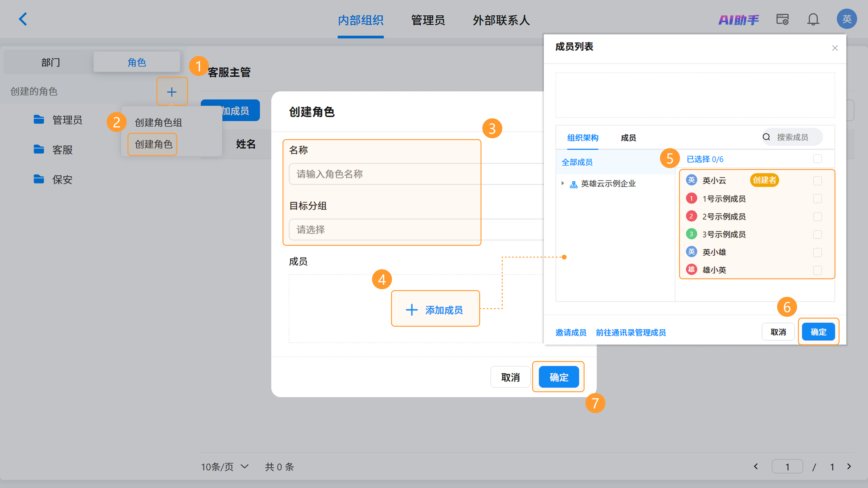Switch to the 管理员 top tab

(x=428, y=20)
